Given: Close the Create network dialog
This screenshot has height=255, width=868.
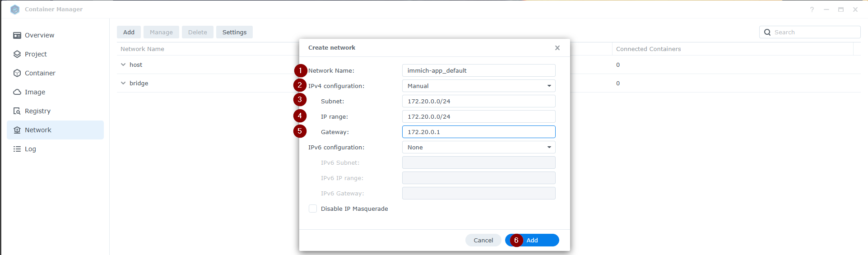Looking at the screenshot, I should click(x=557, y=48).
